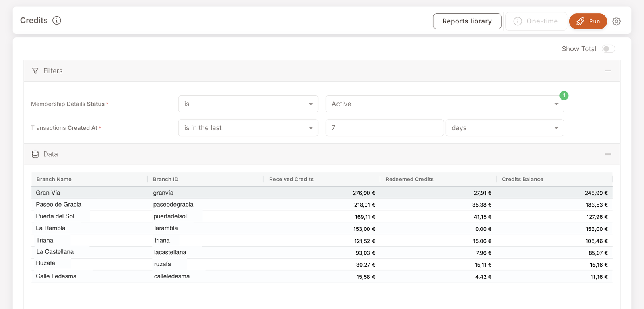Click the larambla branch ID cell

click(x=166, y=228)
